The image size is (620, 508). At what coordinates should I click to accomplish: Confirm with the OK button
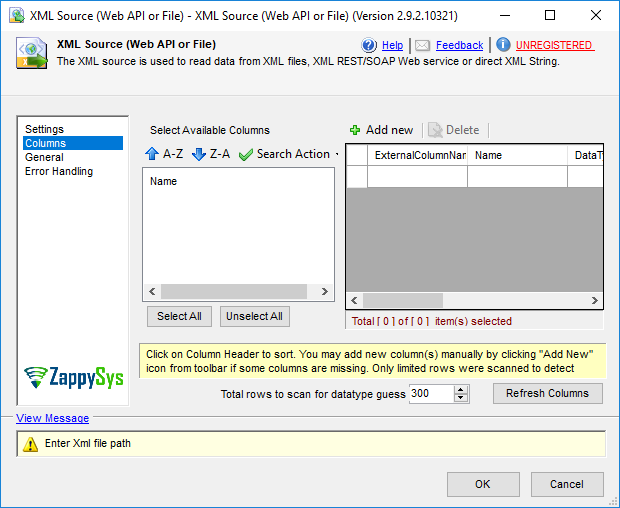coord(483,485)
